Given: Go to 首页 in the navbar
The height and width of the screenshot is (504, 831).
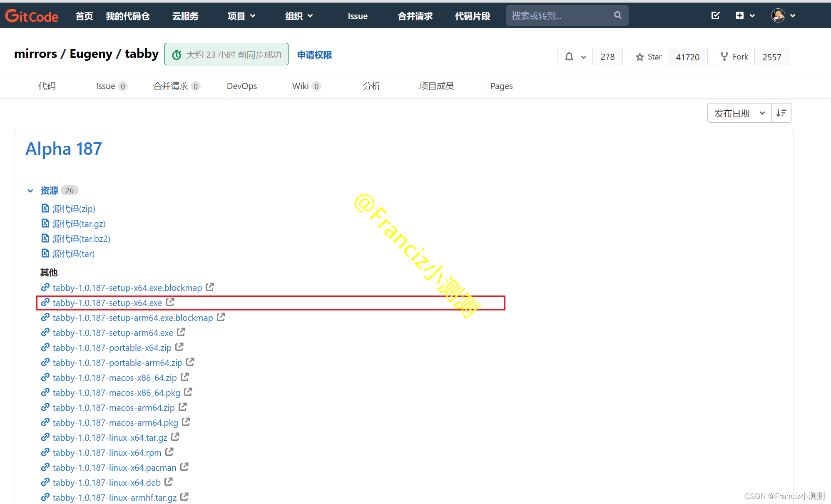Looking at the screenshot, I should click(84, 16).
